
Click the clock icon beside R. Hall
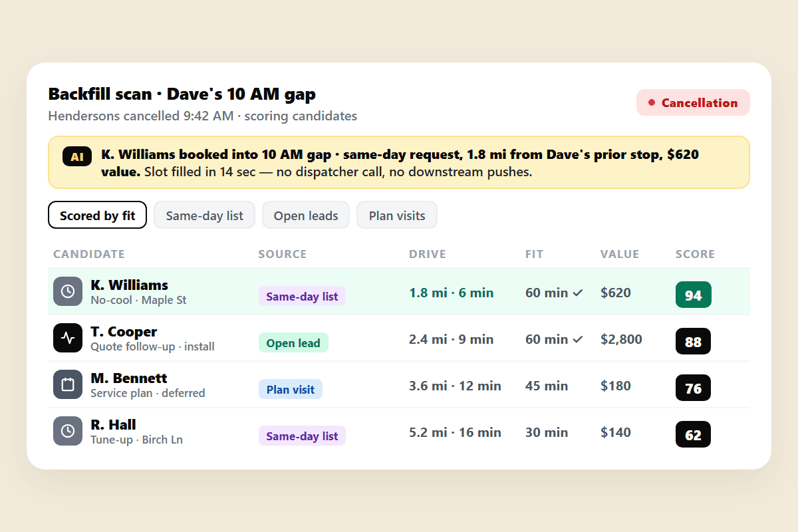(68, 431)
